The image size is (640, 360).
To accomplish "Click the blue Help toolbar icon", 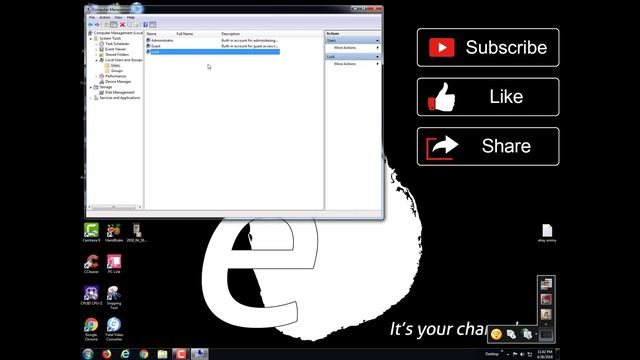I will (x=145, y=25).
